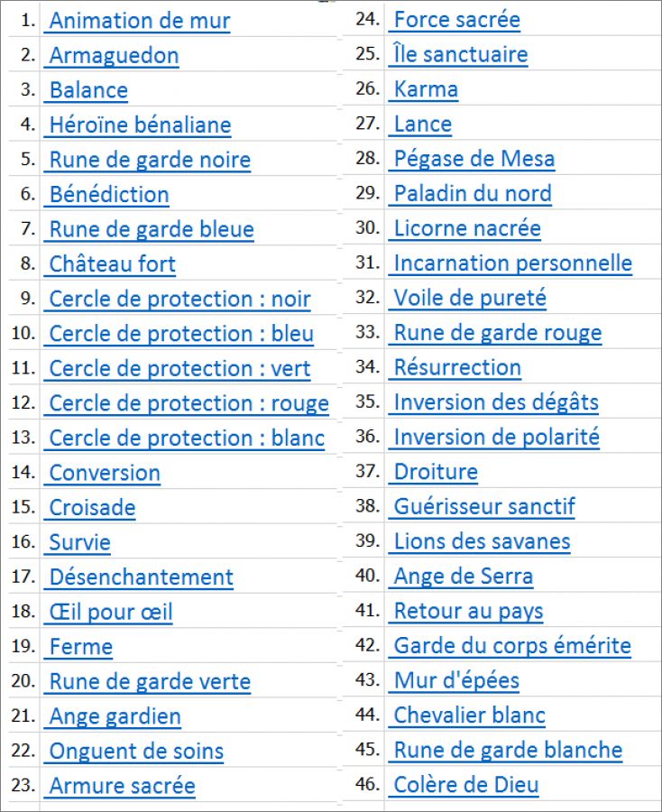Open the Croisade link

pyautogui.click(x=92, y=508)
